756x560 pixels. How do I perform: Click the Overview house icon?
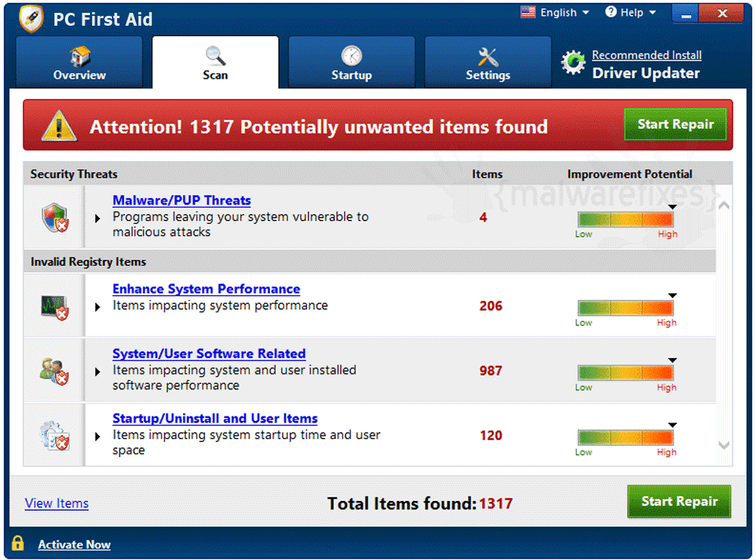(79, 56)
